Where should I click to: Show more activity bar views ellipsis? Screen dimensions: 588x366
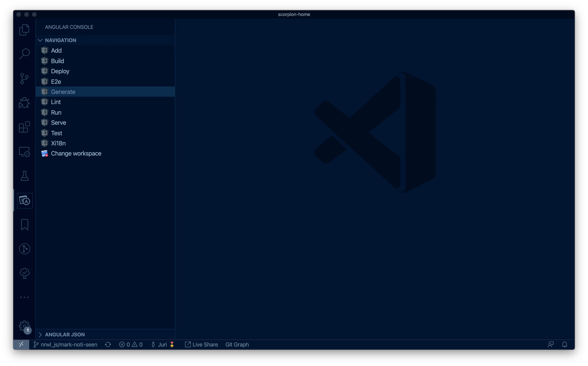tap(24, 297)
